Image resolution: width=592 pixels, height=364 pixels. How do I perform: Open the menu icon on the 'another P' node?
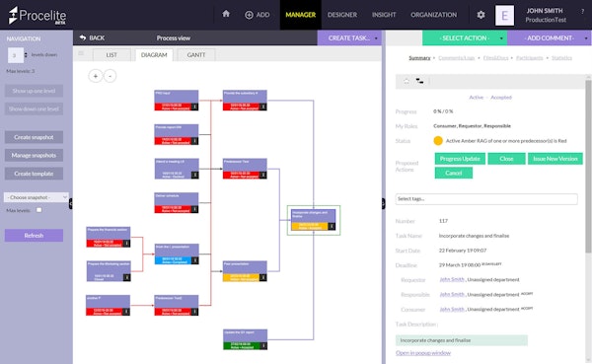coord(126,312)
